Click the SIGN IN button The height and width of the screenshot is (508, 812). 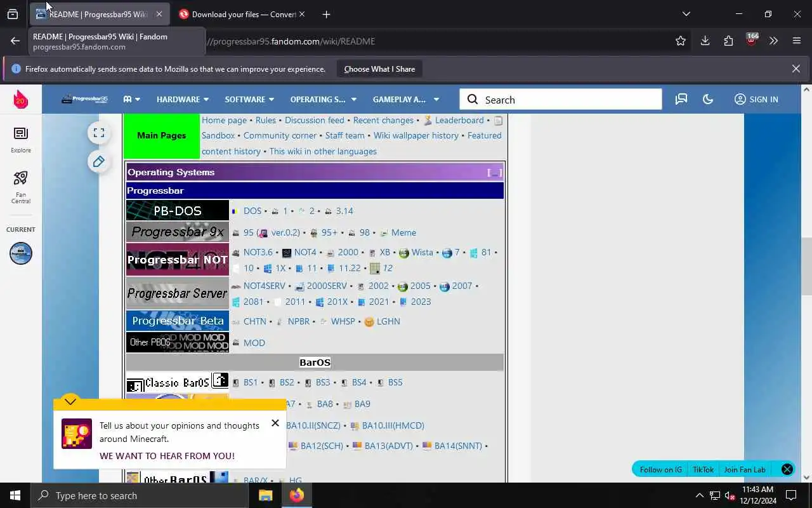[756, 99]
